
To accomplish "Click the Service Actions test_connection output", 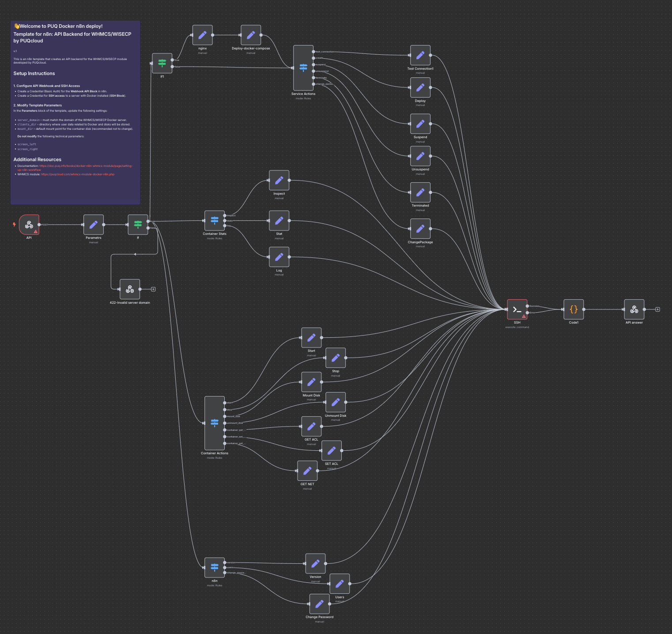I will 313,52.
